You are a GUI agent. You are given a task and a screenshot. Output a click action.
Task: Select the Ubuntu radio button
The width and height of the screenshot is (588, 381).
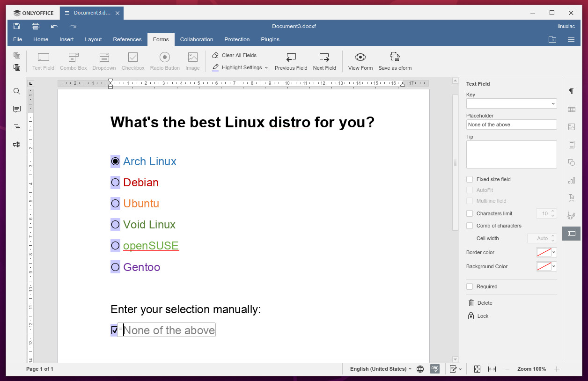coord(115,204)
